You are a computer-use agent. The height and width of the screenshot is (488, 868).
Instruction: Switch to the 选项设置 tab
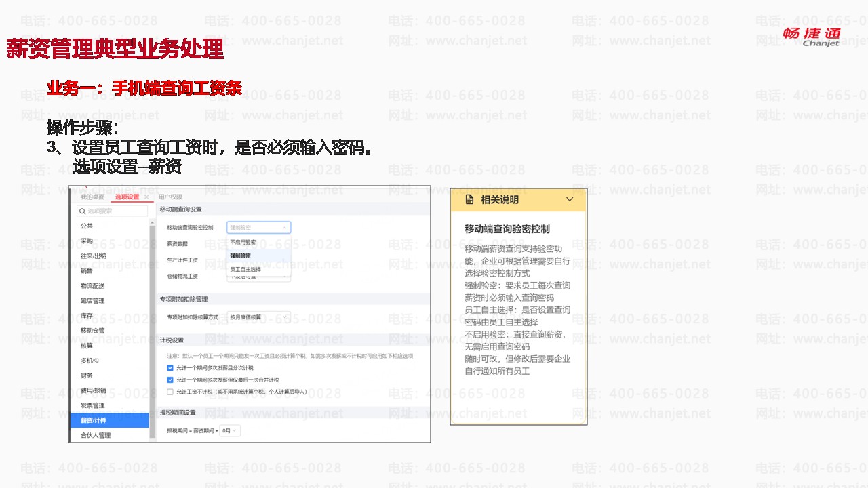(127, 197)
